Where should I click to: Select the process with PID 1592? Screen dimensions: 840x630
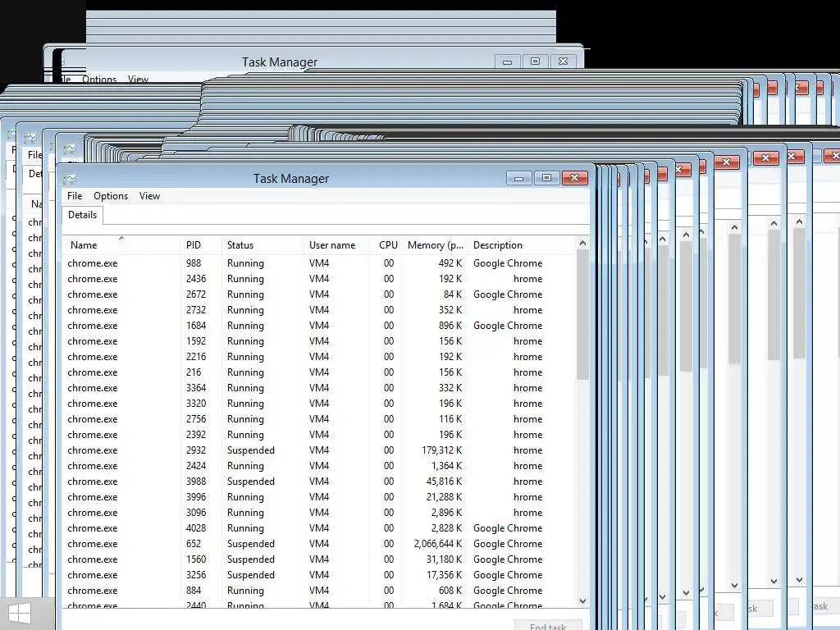[319, 340]
